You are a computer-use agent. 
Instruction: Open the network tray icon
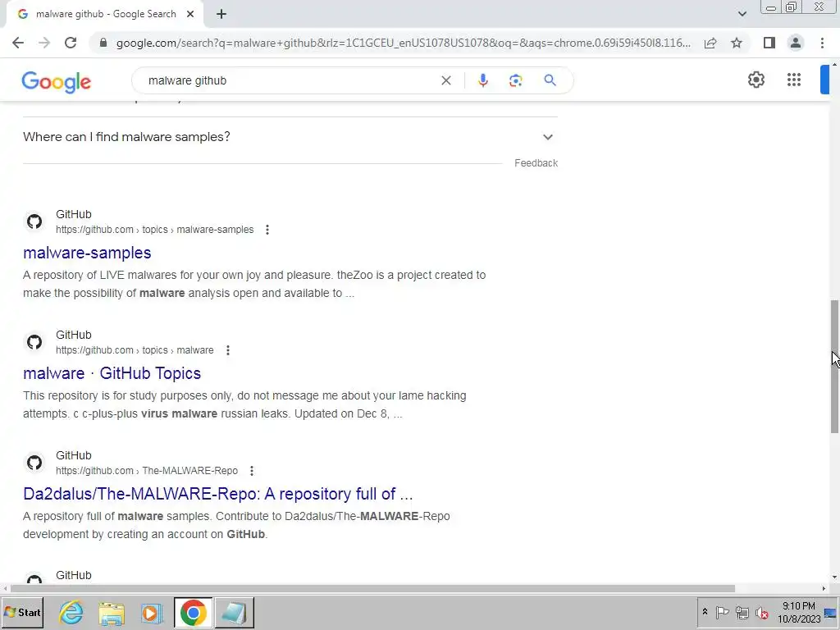(x=742, y=612)
